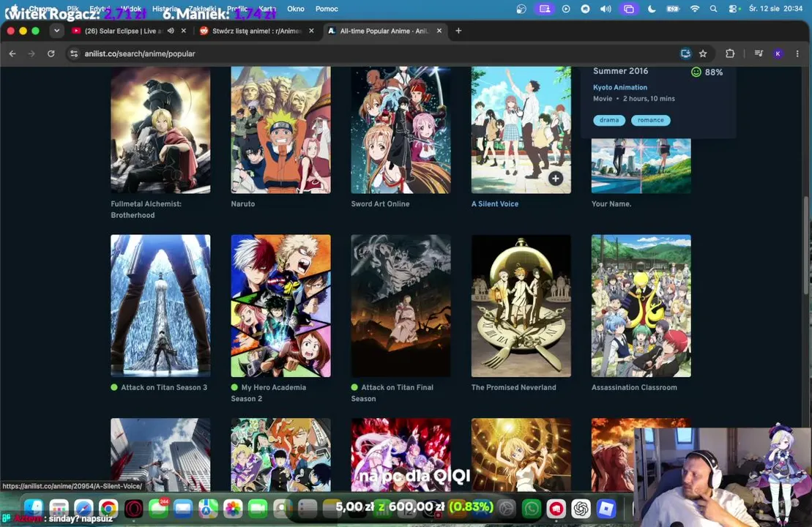Click the Chrome back arrow
The height and width of the screenshot is (527, 812).
12,53
